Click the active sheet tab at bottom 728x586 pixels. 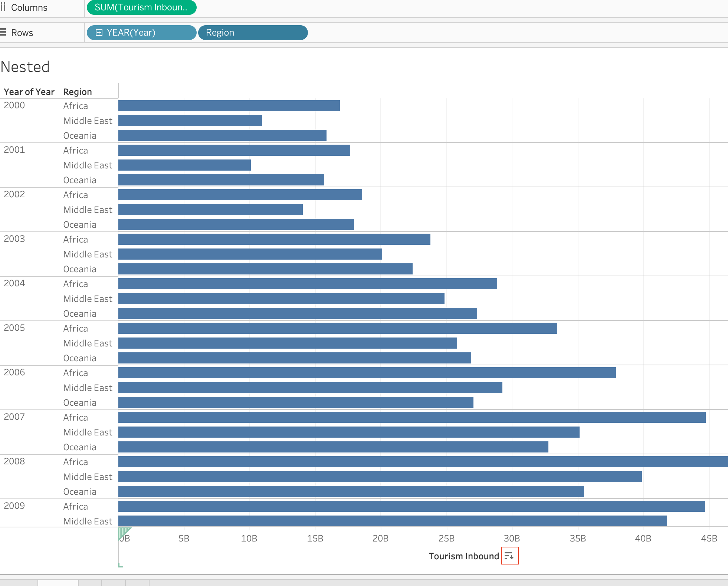(58, 583)
